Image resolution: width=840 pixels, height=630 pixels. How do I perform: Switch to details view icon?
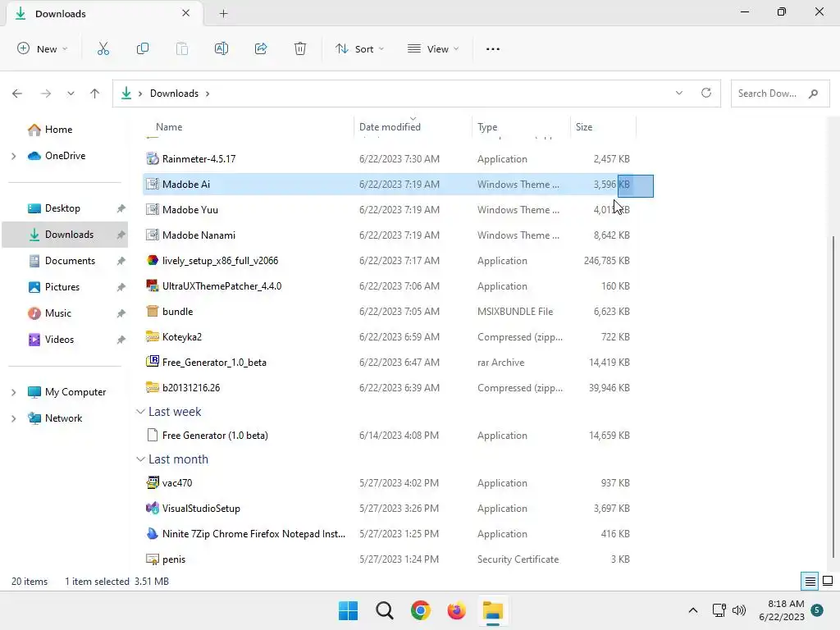(x=810, y=582)
